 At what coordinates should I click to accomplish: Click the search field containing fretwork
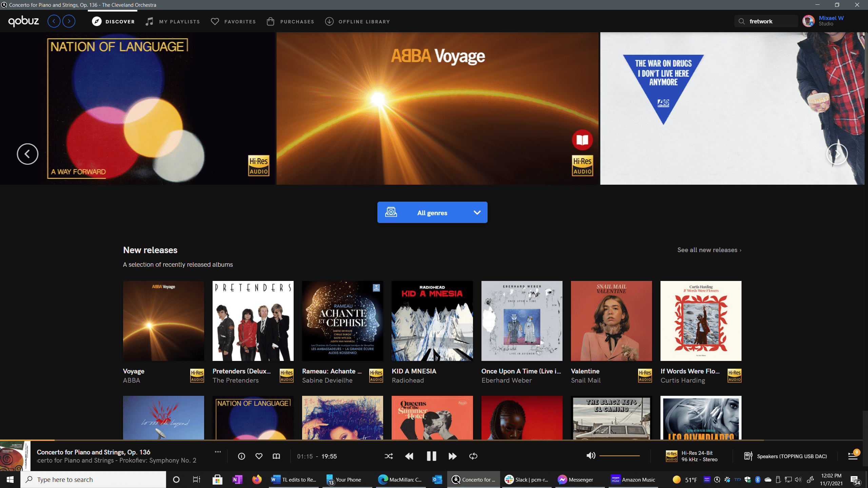pos(766,21)
